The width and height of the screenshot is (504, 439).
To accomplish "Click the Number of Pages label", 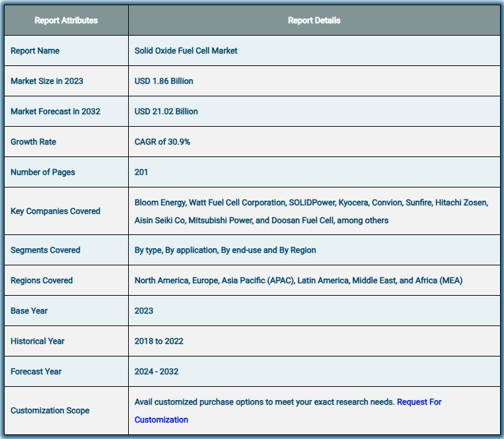I will tap(43, 172).
